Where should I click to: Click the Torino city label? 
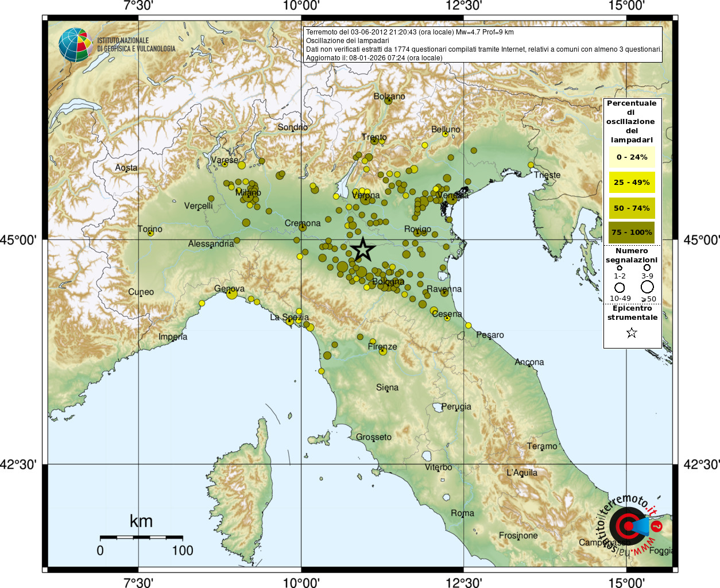coord(150,229)
